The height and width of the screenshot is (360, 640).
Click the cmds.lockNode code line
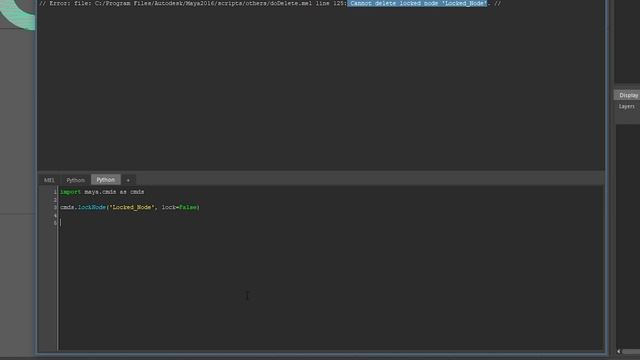(130, 207)
